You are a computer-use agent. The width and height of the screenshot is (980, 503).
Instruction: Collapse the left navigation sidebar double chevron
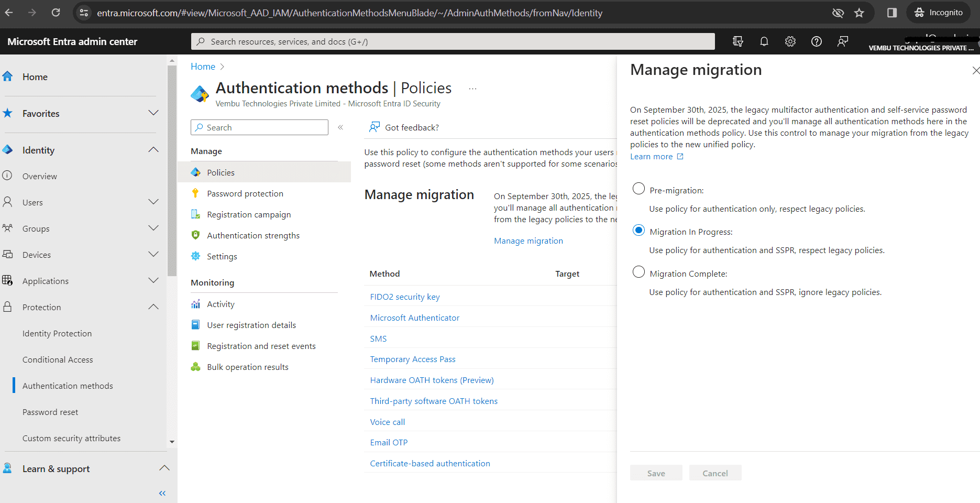tap(162, 493)
